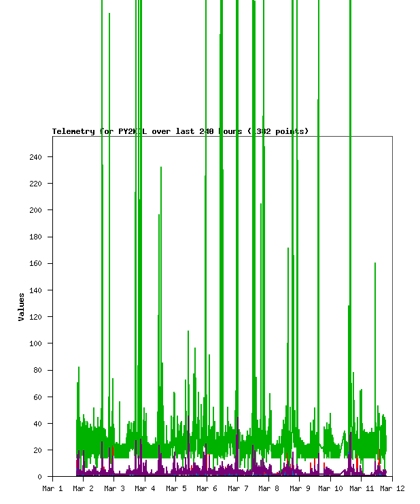This screenshot has height=504, width=420.
Task: Select the Mar 2 x-axis label
Action: (x=83, y=488)
